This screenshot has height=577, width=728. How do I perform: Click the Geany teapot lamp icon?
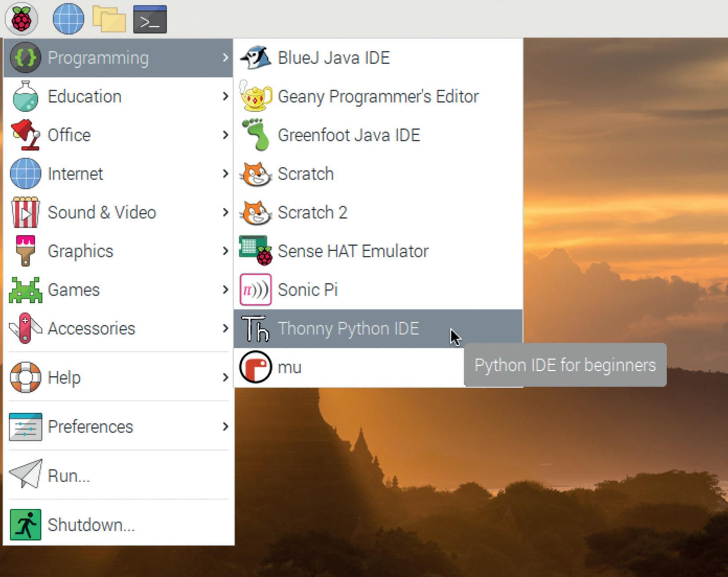pyautogui.click(x=256, y=96)
